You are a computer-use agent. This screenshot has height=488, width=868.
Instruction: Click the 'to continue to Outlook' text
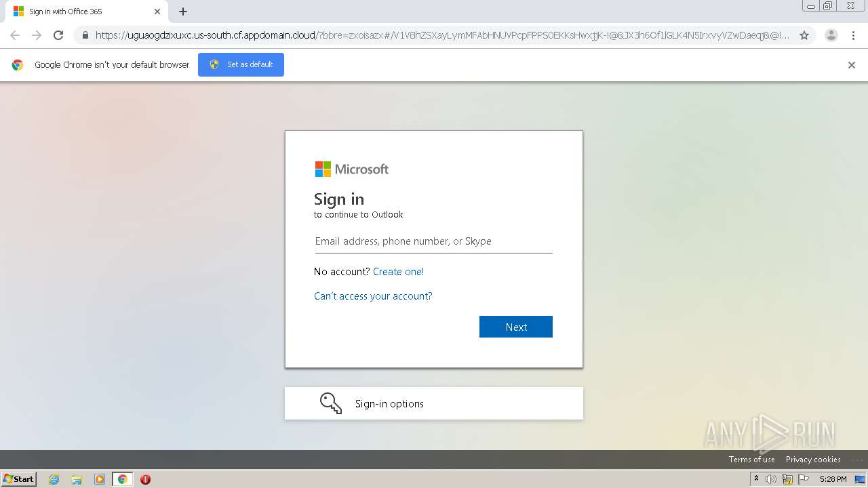359,215
